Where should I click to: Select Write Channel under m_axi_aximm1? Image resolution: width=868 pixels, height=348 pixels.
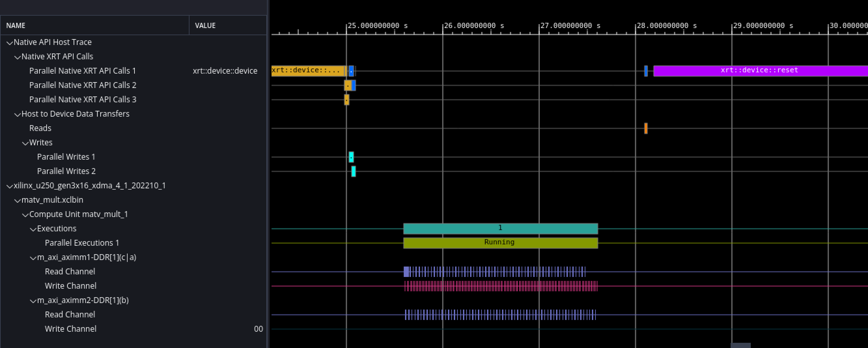coord(134,286)
